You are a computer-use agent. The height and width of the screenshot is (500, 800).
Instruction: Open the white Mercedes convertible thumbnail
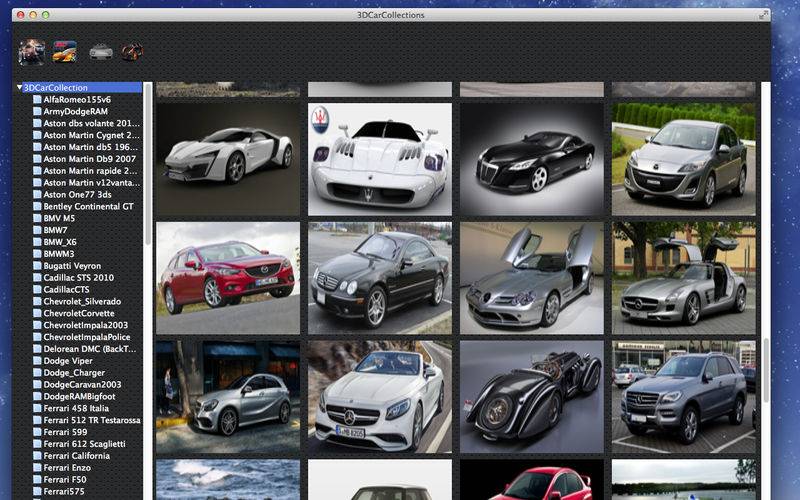(x=380, y=397)
